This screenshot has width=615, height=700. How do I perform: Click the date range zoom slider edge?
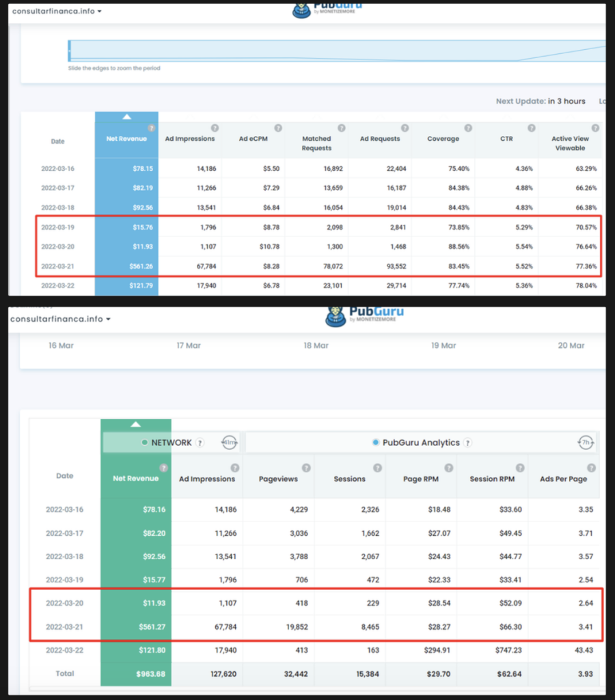coord(69,51)
